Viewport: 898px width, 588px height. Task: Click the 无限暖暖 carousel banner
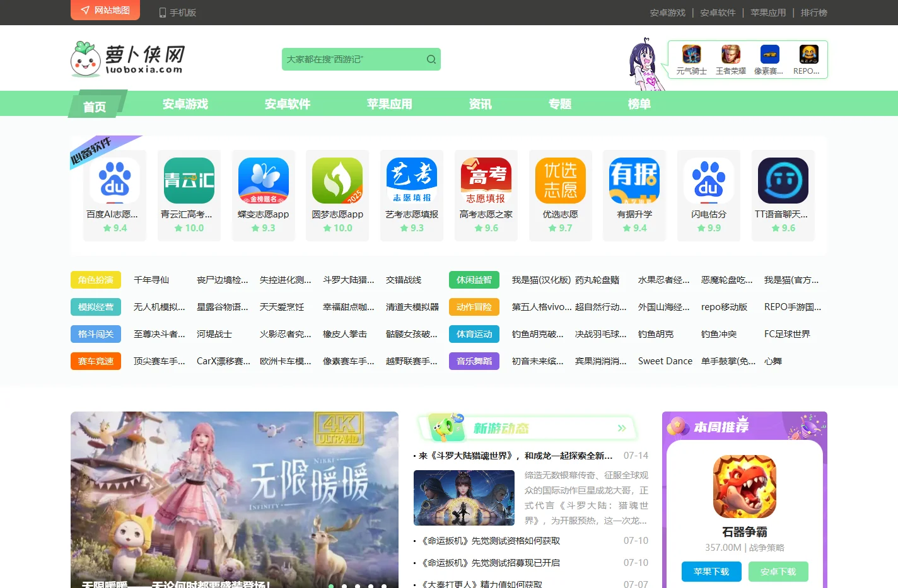(235, 500)
